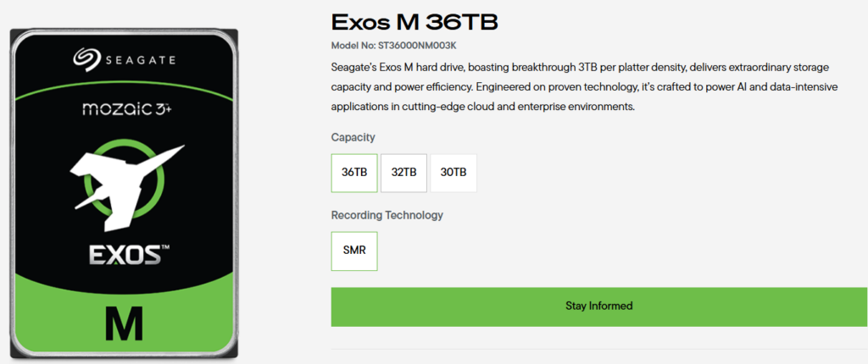Select the 36TB capacity option

[x=354, y=173]
